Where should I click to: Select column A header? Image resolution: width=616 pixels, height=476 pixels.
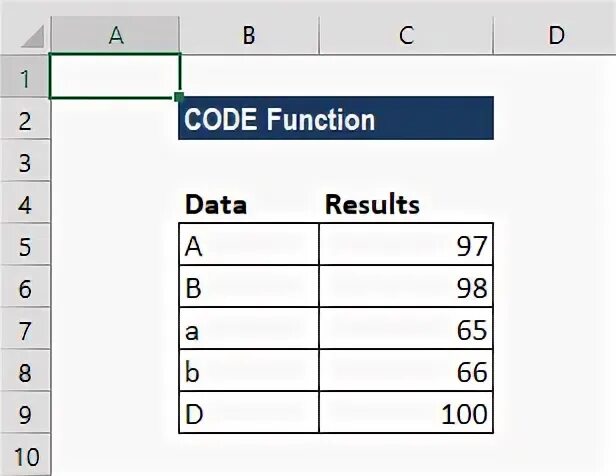pyautogui.click(x=115, y=35)
